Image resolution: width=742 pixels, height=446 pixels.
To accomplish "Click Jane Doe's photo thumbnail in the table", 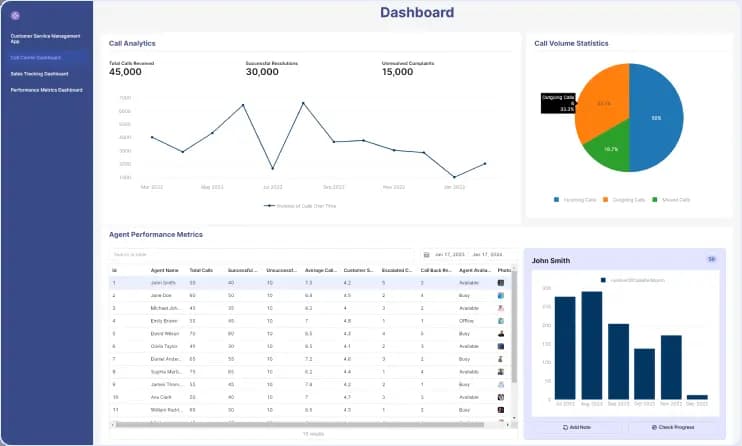I will click(502, 296).
